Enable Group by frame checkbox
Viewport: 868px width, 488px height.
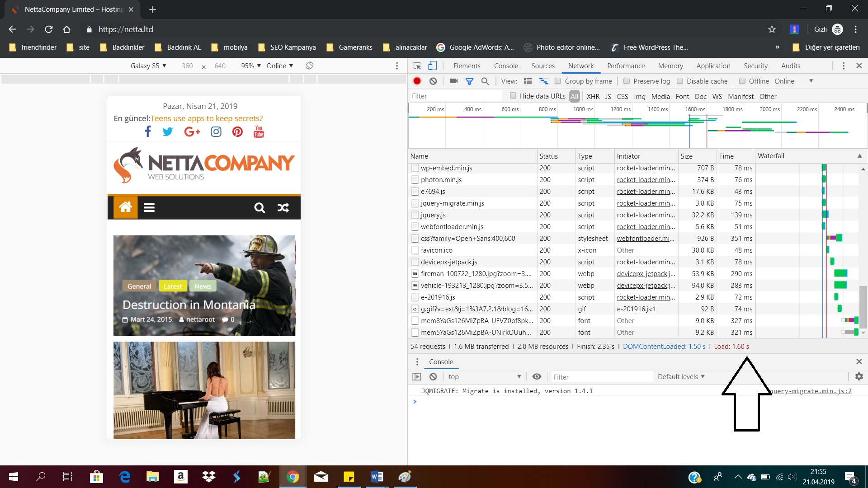click(558, 81)
